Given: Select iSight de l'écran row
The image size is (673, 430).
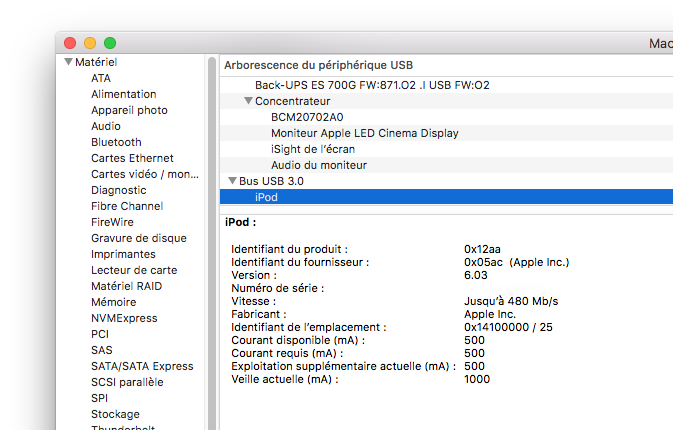Looking at the screenshot, I should tap(446, 149).
